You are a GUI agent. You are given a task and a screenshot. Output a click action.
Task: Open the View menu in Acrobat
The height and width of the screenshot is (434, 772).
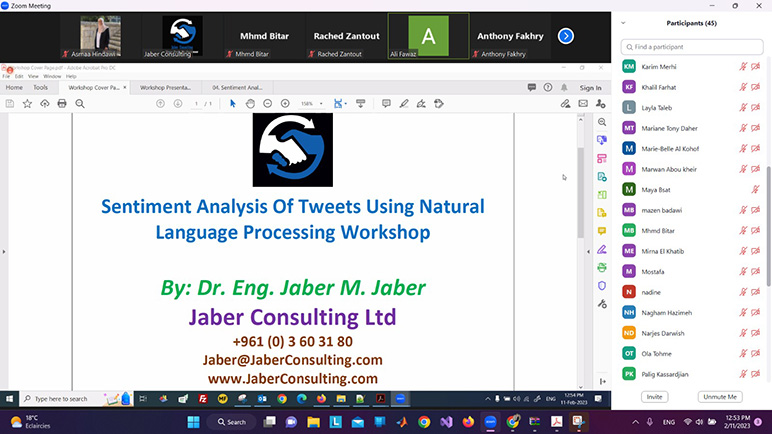coord(33,76)
